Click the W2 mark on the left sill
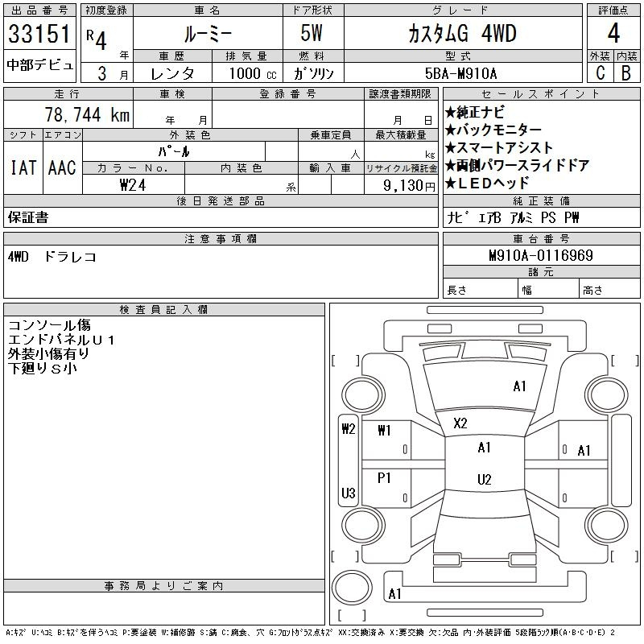Viewport: 644px width, 644px height. click(x=349, y=429)
